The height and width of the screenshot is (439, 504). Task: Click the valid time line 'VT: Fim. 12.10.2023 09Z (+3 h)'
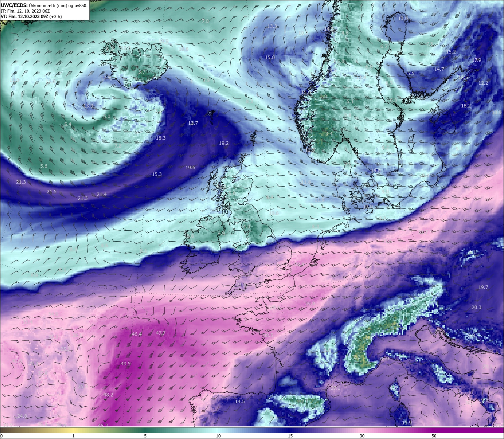point(31,17)
